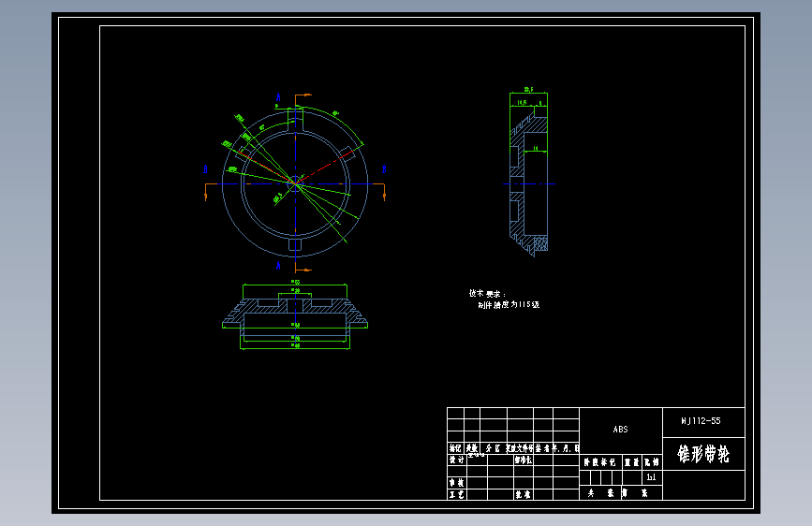The image size is (812, 526).
Task: Click the bottom notch of the circular view
Action: [x=295, y=244]
